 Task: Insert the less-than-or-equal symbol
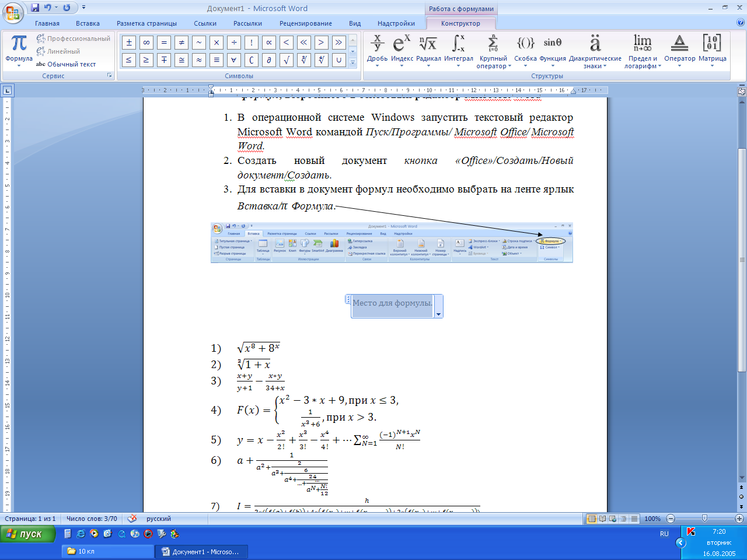(x=129, y=60)
